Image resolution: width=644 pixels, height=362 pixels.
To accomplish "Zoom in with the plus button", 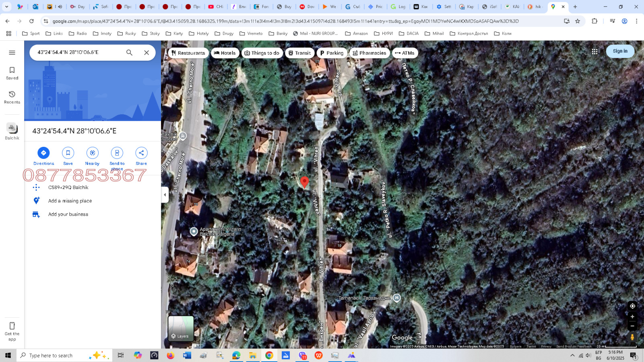I will click(632, 317).
